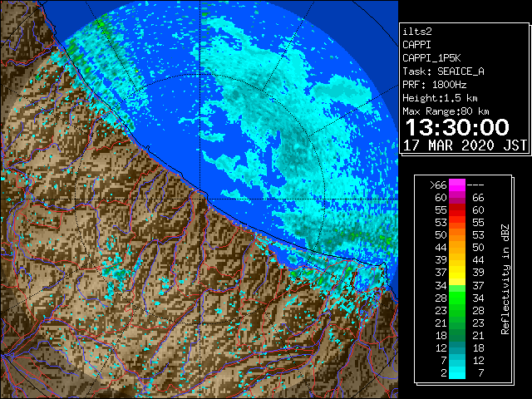Image resolution: width=532 pixels, height=399 pixels.
Task: Pick the magenta >66 dBZ legend swatch
Action: tap(457, 185)
